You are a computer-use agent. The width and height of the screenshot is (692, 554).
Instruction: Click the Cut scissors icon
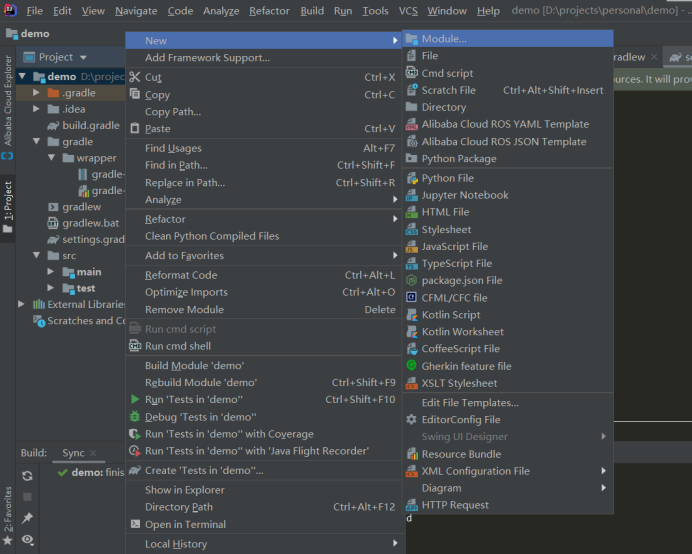tap(135, 77)
